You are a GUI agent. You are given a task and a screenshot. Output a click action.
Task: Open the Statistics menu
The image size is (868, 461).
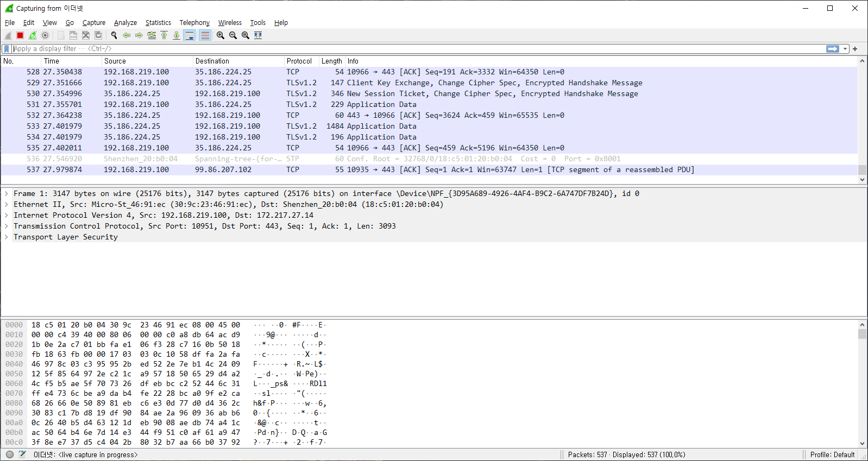tap(158, 23)
